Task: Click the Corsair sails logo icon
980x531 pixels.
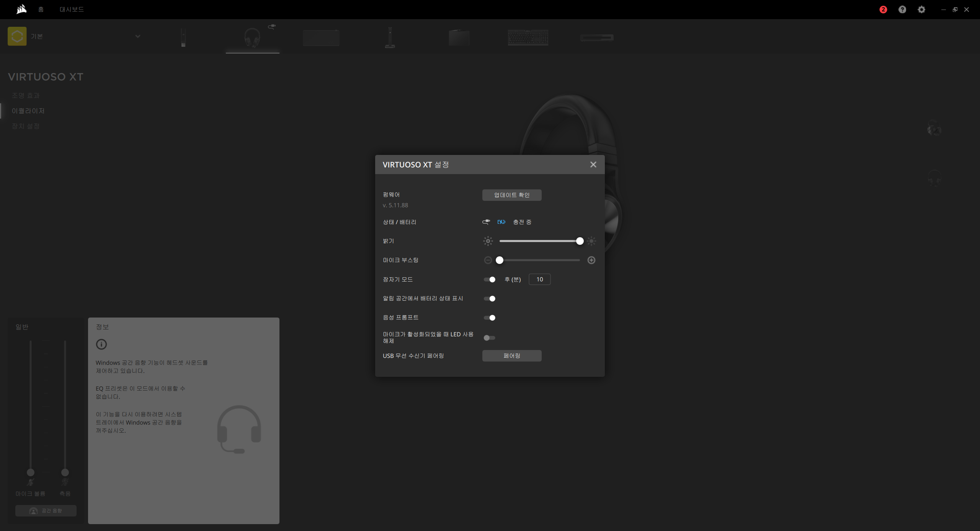Action: click(21, 9)
